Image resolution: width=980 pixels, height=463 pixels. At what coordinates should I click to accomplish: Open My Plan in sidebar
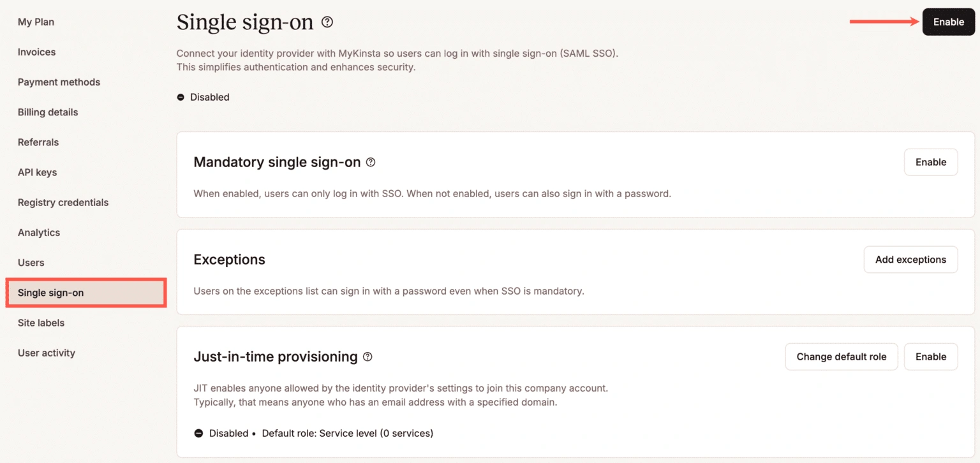36,22
